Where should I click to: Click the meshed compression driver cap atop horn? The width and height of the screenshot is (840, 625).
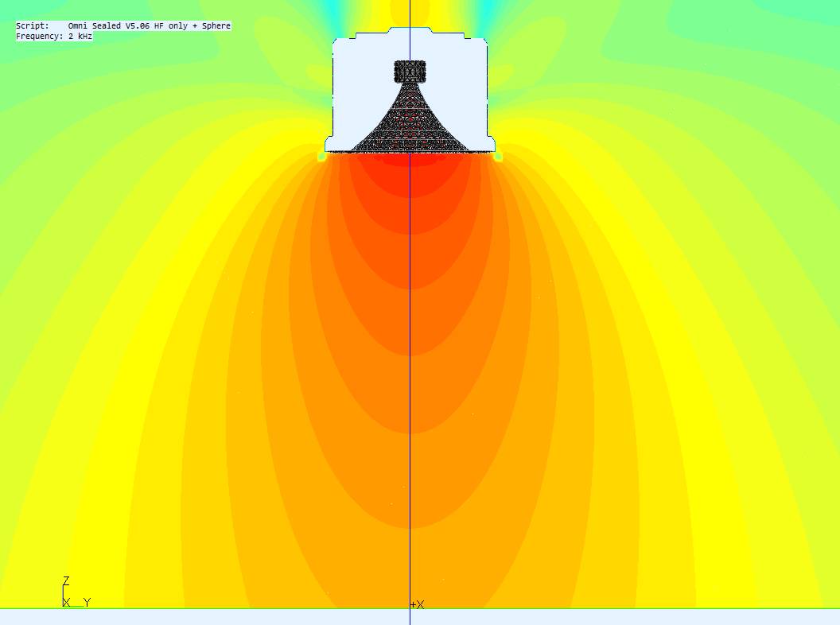[x=410, y=72]
